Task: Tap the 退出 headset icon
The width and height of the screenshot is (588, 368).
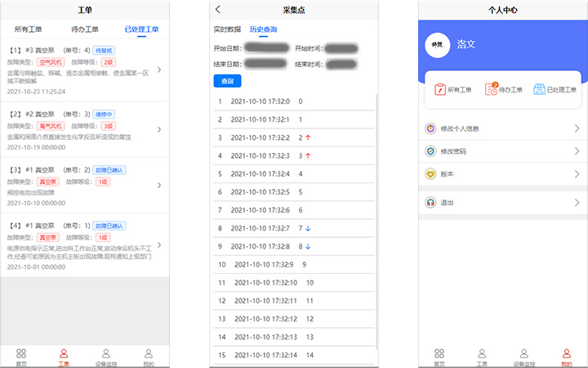Action: click(430, 203)
